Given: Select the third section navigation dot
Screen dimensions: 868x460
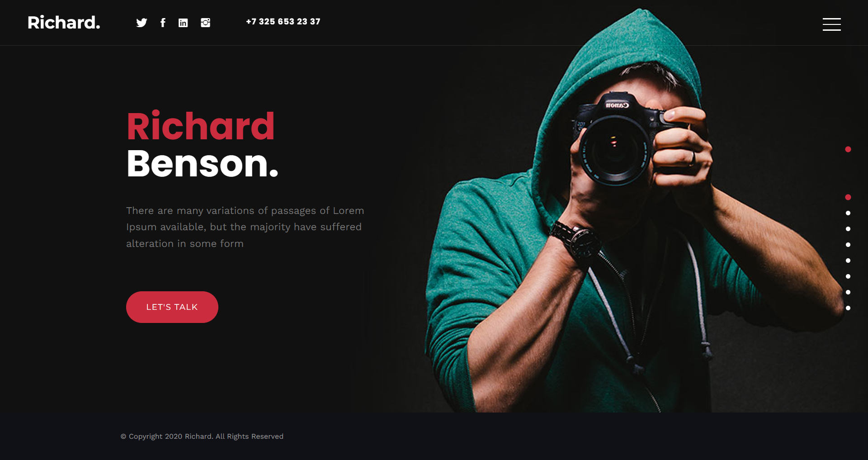Looking at the screenshot, I should pyautogui.click(x=848, y=229).
